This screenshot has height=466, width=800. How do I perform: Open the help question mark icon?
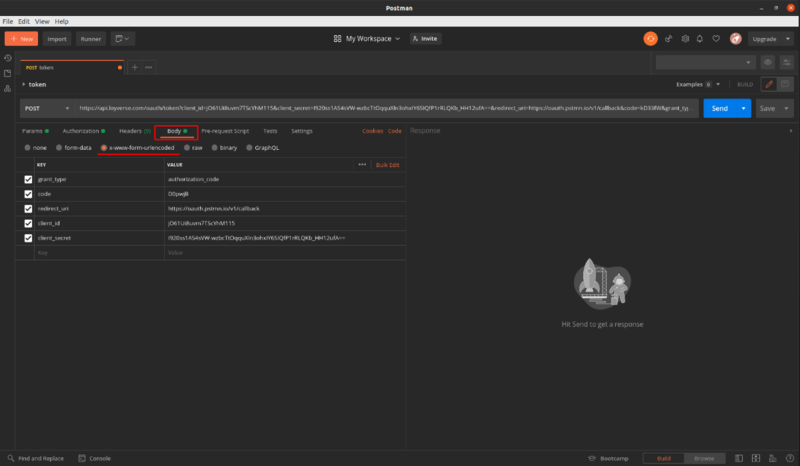tap(790, 458)
